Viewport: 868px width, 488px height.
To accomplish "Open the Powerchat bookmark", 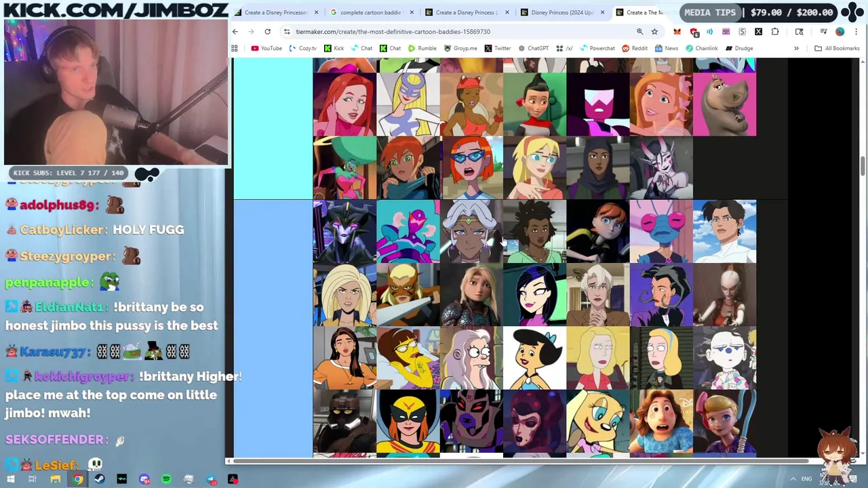I will tap(597, 48).
